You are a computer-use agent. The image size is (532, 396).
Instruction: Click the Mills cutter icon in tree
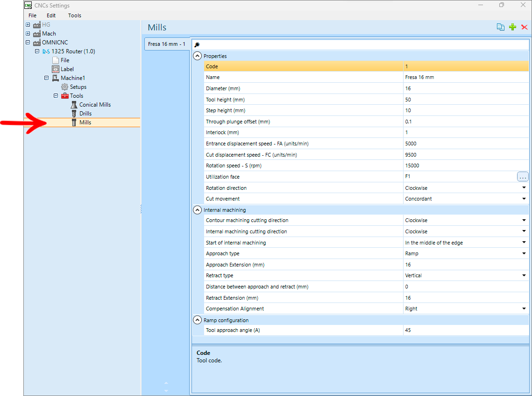click(x=74, y=122)
